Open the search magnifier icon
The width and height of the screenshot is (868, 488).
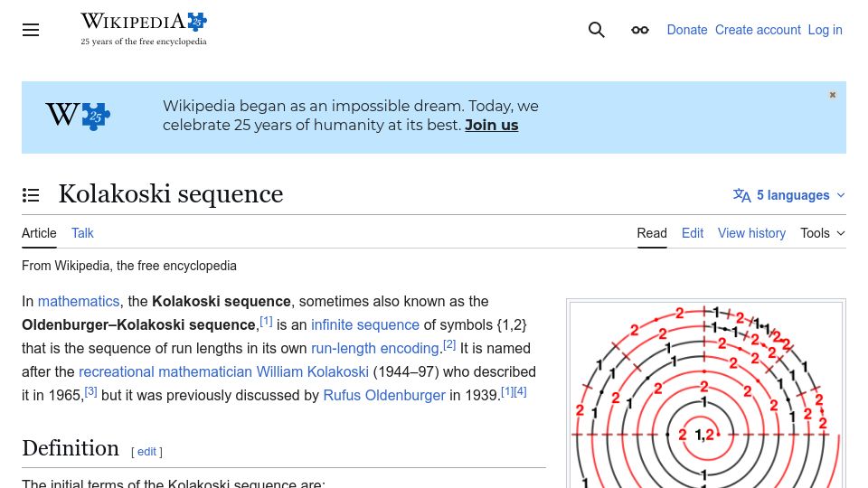(x=596, y=30)
